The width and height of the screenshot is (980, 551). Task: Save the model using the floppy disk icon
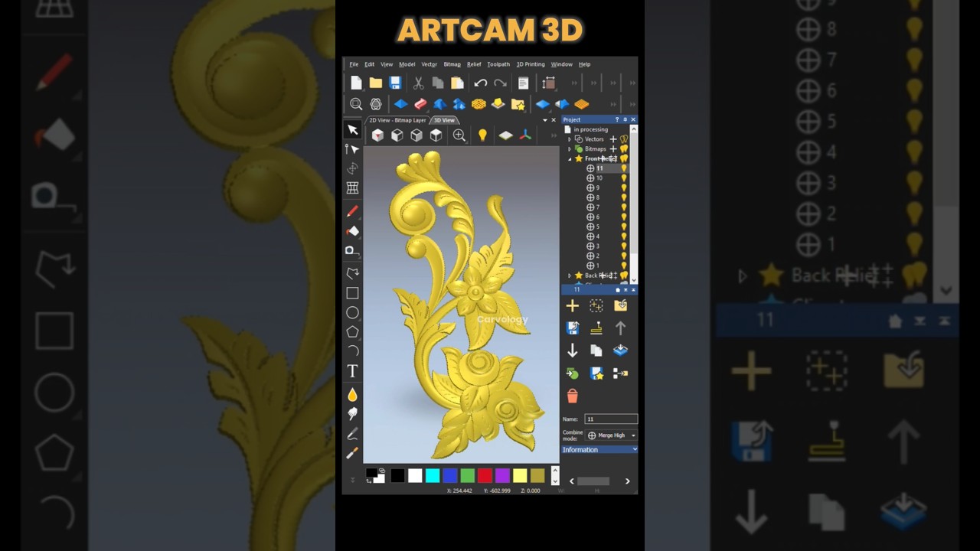pyautogui.click(x=395, y=83)
